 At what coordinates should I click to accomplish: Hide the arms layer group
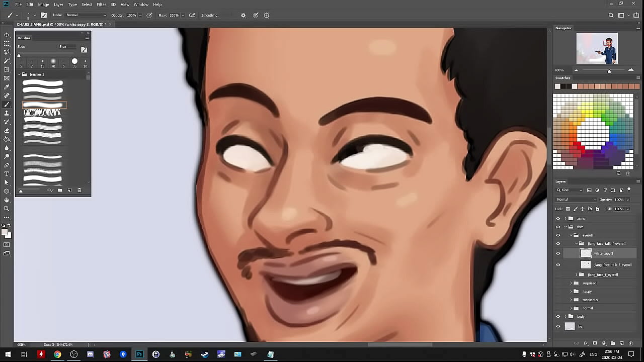(x=557, y=219)
